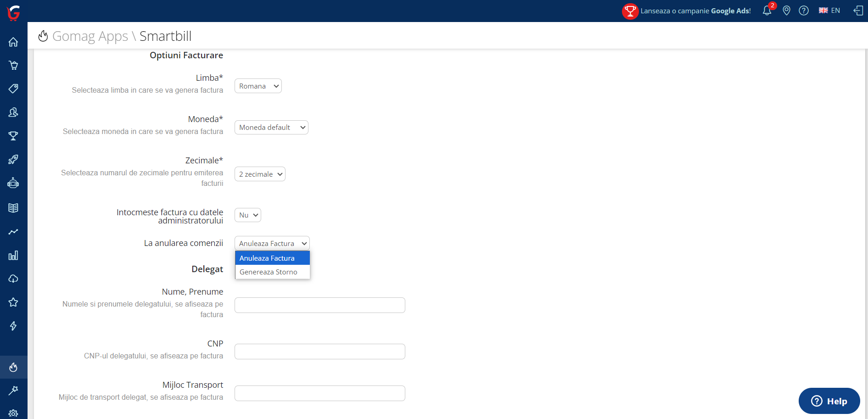Open the star favorites icon
Image resolution: width=868 pixels, height=419 pixels.
click(13, 302)
